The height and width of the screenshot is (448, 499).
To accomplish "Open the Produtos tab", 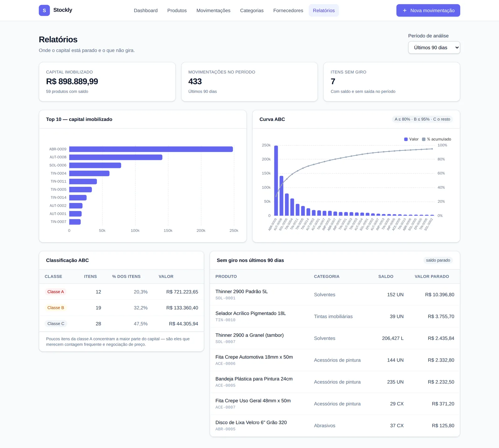I will click(x=177, y=11).
